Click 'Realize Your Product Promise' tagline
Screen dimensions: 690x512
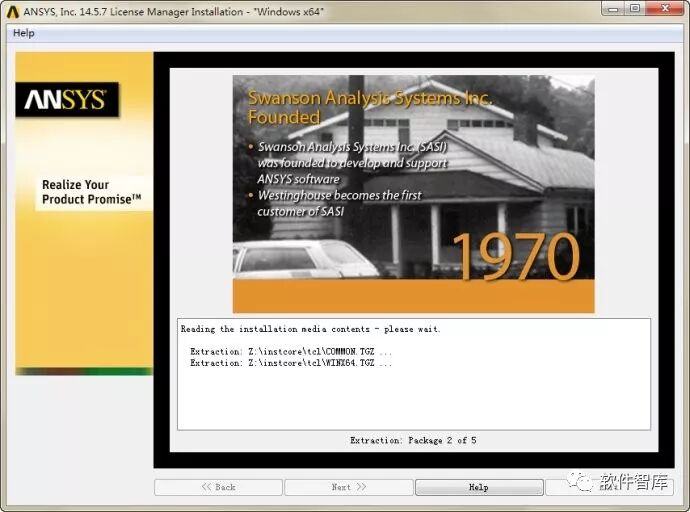coord(92,192)
